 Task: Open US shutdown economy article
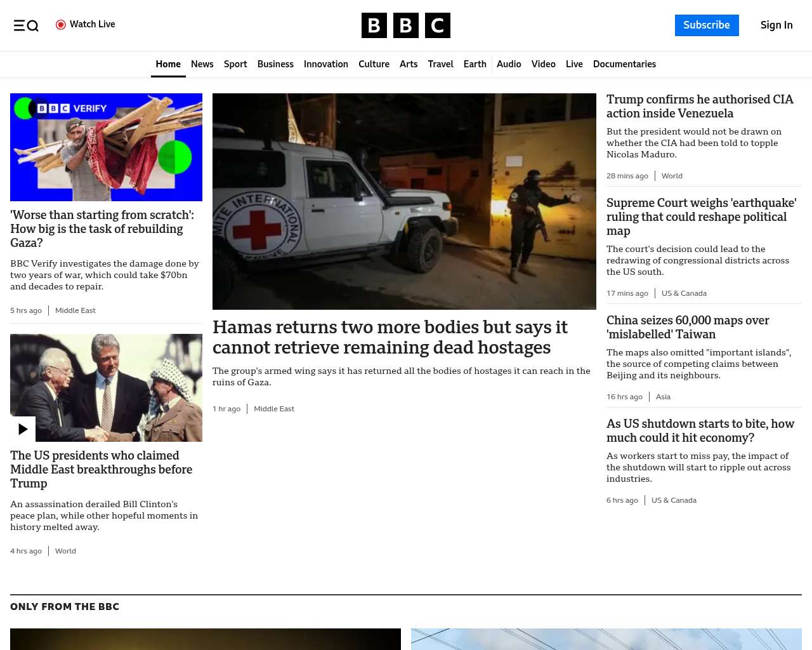(x=700, y=430)
